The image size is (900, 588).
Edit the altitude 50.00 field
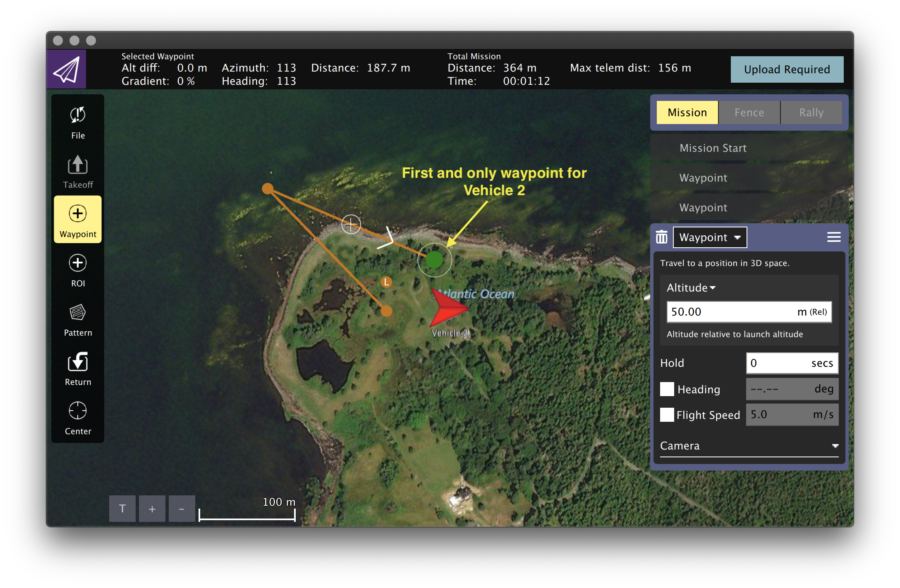749,312
